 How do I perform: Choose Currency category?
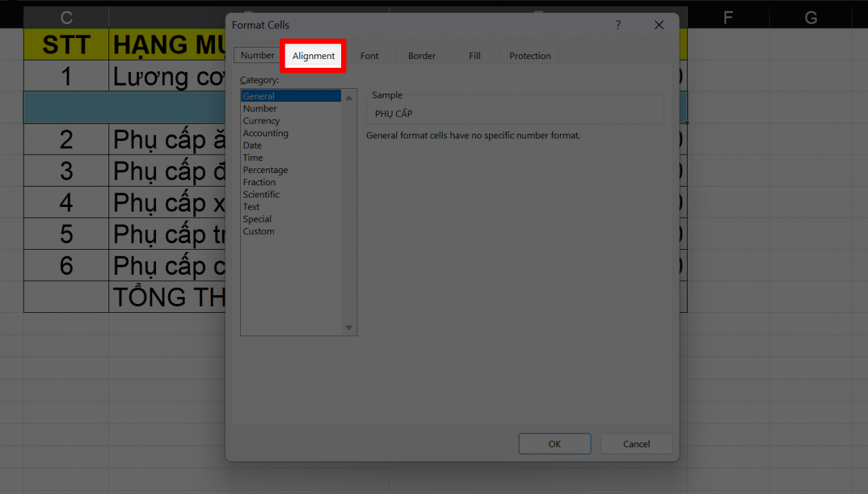tap(292, 121)
